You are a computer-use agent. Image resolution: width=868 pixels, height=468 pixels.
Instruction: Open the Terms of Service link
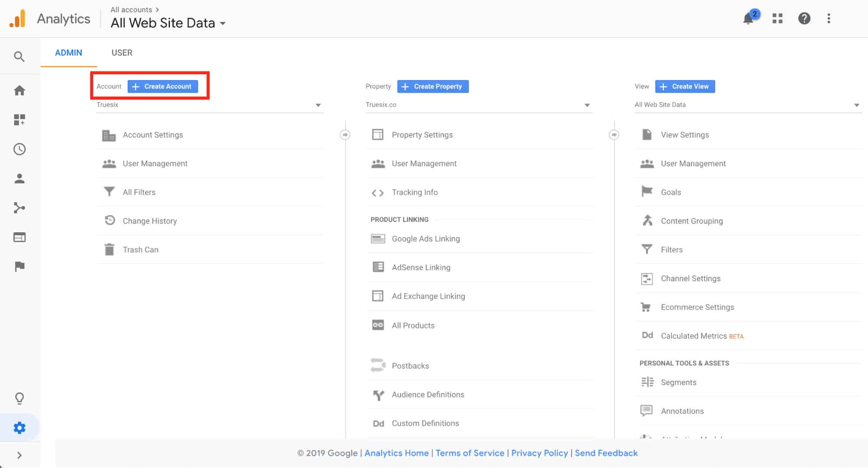[470, 453]
